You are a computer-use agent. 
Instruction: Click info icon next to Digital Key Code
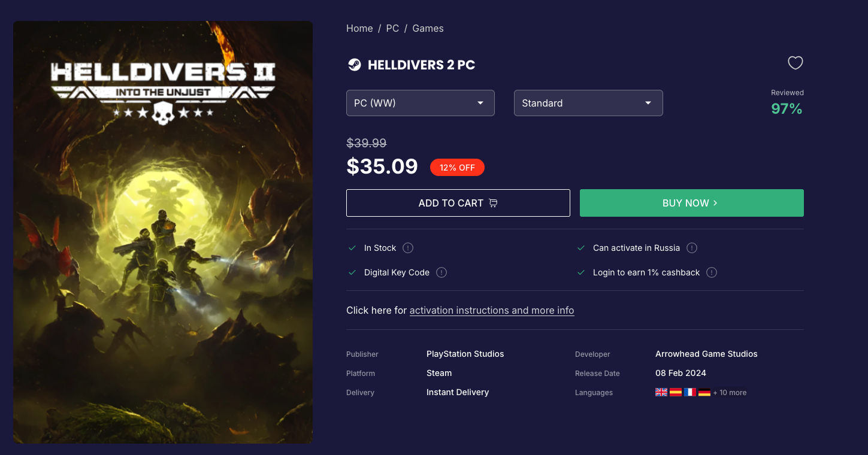[441, 272]
